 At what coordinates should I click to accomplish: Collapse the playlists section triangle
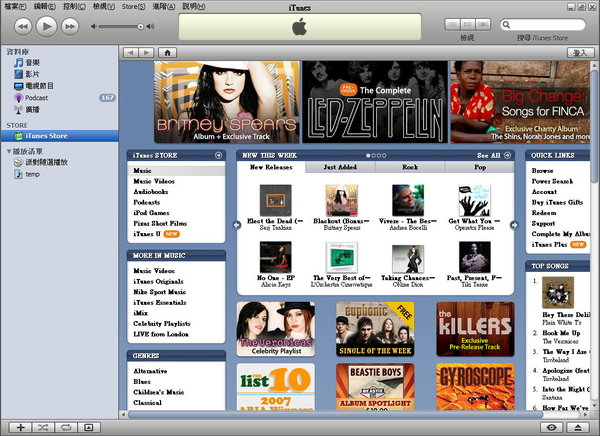(9, 152)
